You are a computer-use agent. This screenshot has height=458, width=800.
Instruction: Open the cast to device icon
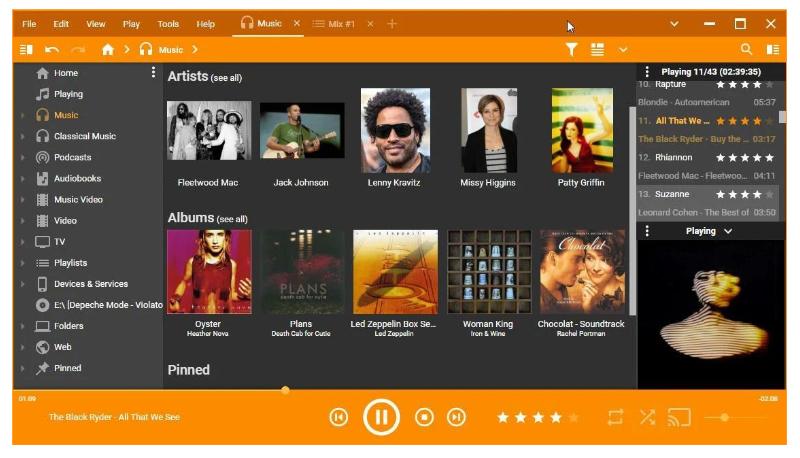point(679,417)
